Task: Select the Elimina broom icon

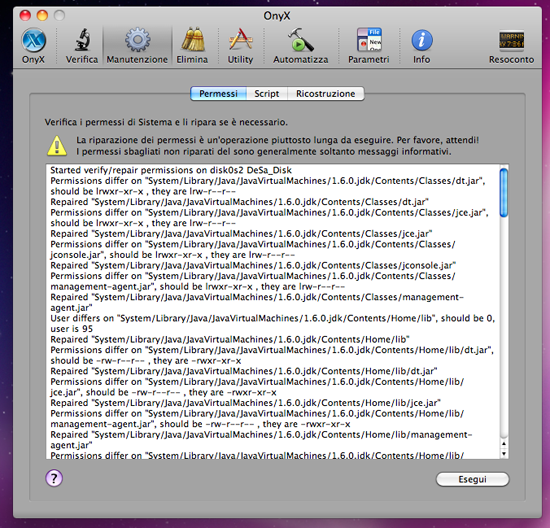Action: point(193,40)
